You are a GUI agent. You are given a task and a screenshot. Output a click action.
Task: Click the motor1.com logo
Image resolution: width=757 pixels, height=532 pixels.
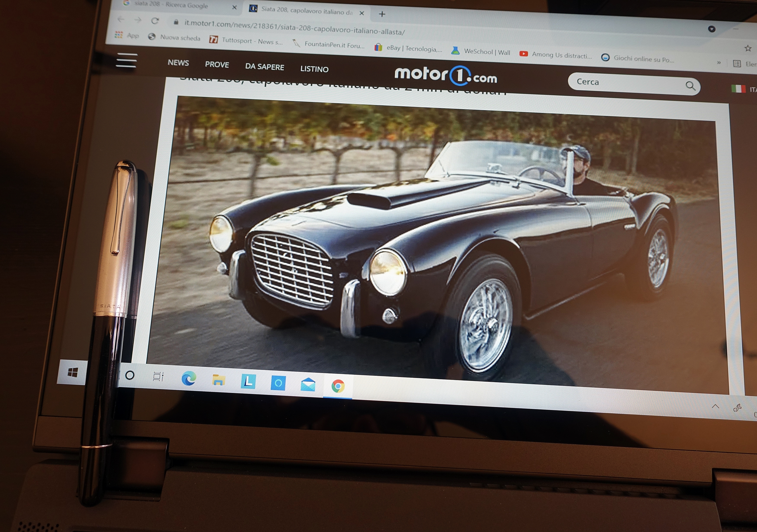tap(445, 76)
